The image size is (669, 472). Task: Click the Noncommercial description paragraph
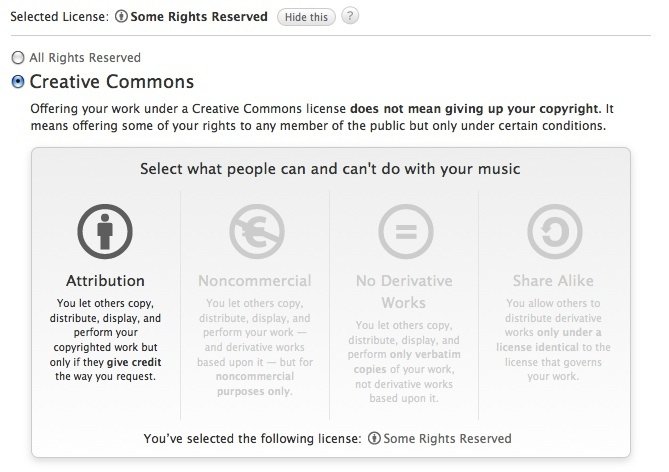pos(255,346)
